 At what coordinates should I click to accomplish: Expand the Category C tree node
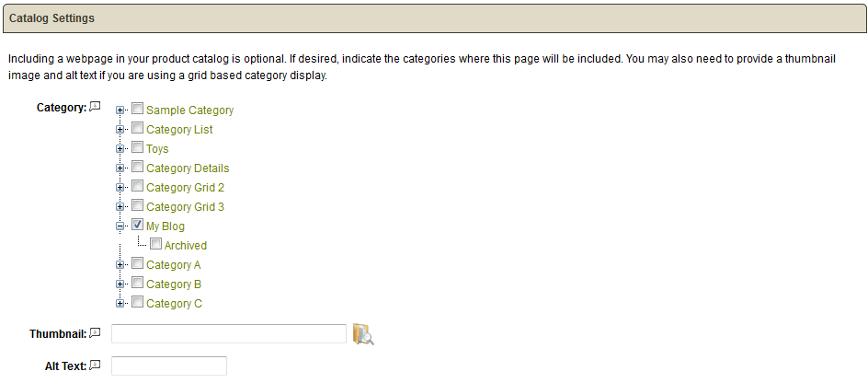coord(120,304)
